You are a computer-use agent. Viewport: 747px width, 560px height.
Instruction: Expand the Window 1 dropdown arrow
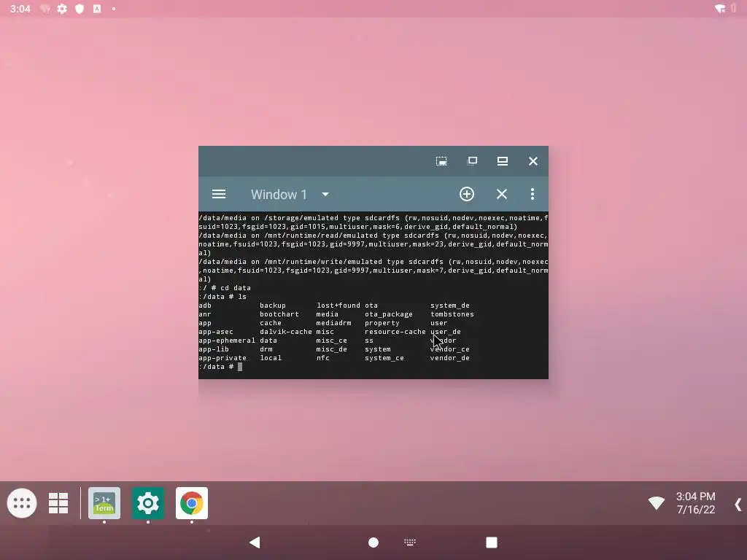325,194
